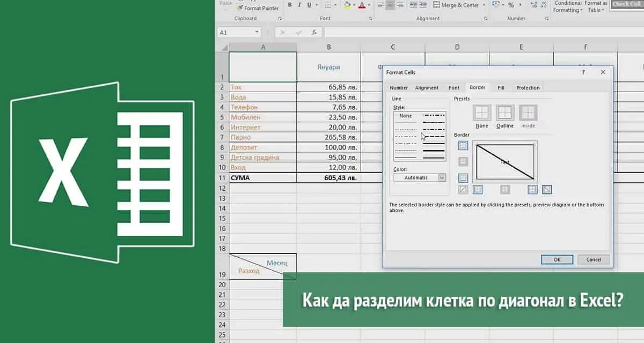Apply Percent Style number format
The image size is (644, 343).
[511, 5]
